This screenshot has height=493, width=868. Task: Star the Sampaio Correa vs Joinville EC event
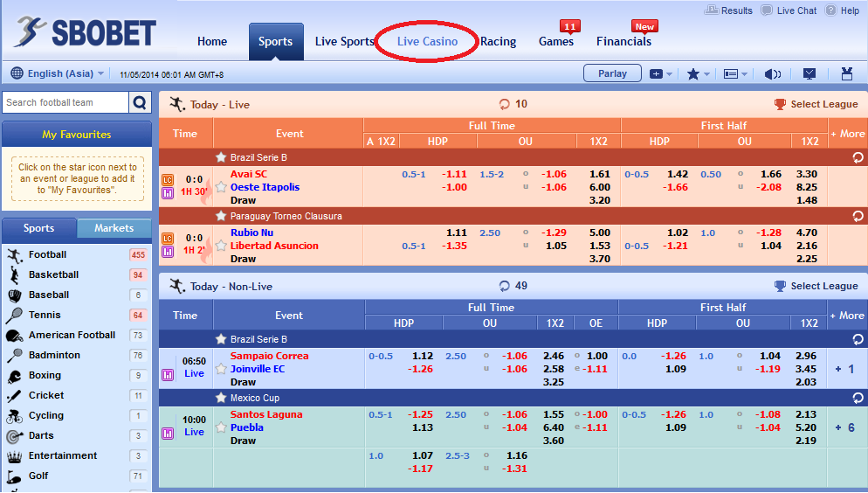[x=221, y=368]
